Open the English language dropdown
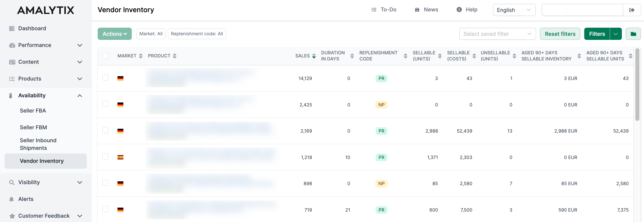 pyautogui.click(x=514, y=10)
